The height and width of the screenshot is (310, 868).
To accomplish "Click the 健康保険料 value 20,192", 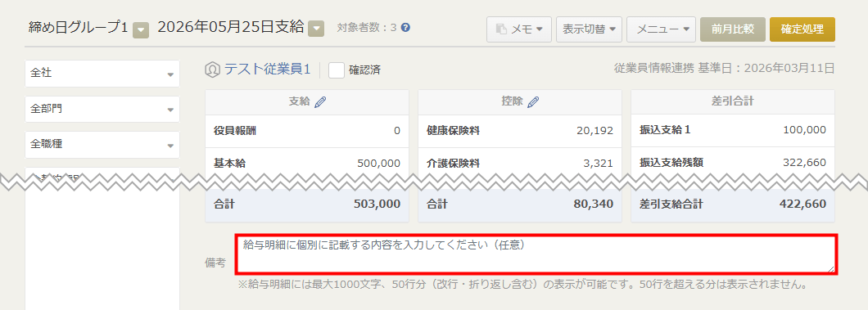I will pyautogui.click(x=595, y=131).
